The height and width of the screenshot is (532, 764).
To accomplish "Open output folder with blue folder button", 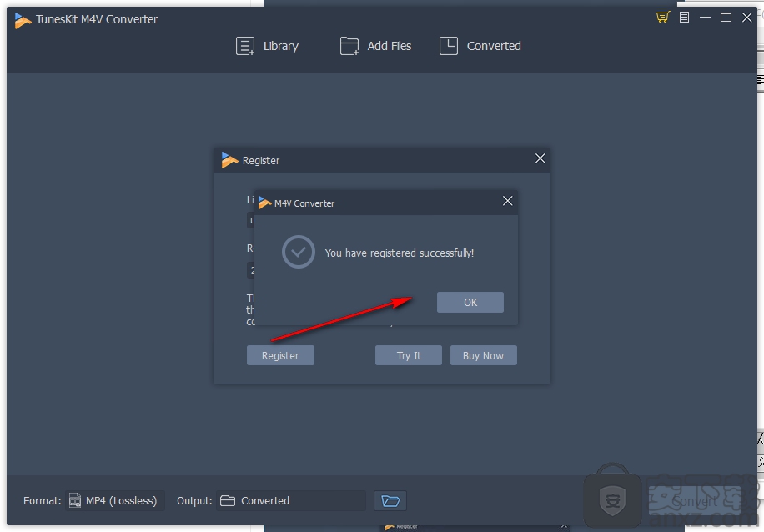I will [x=390, y=501].
